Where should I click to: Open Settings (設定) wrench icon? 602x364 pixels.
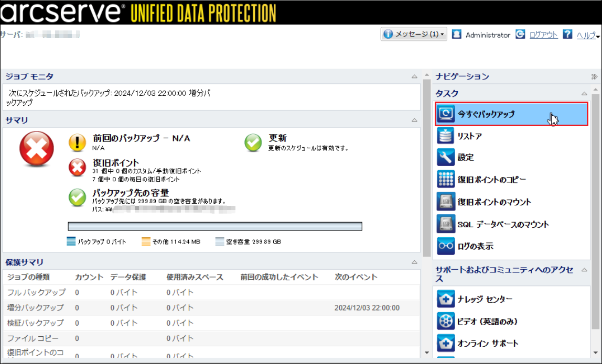coord(446,157)
